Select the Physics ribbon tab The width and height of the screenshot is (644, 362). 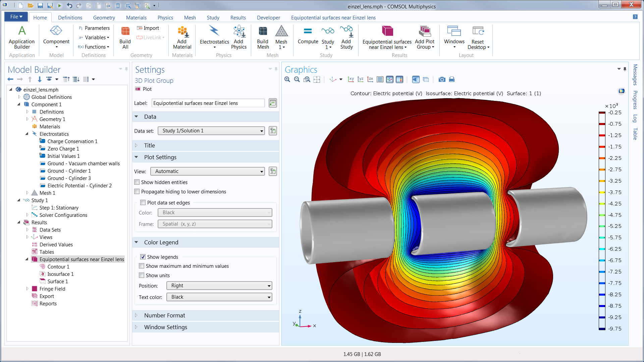coord(165,17)
